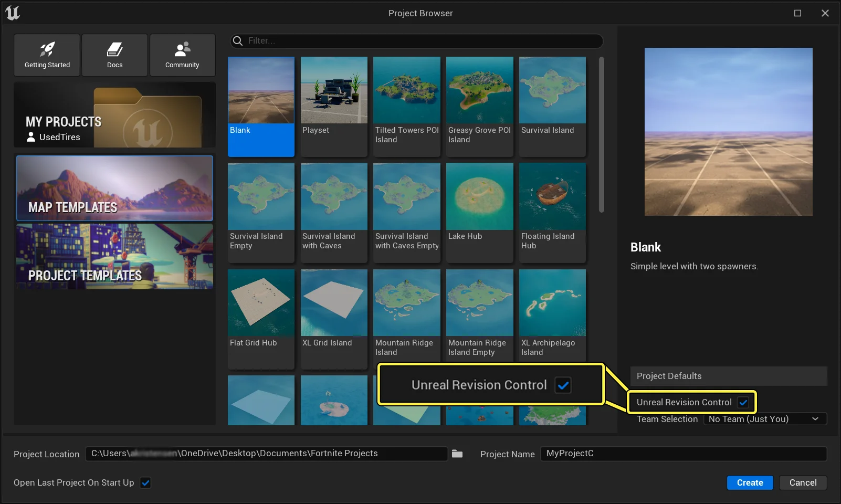Select the Map Templates category

114,188
